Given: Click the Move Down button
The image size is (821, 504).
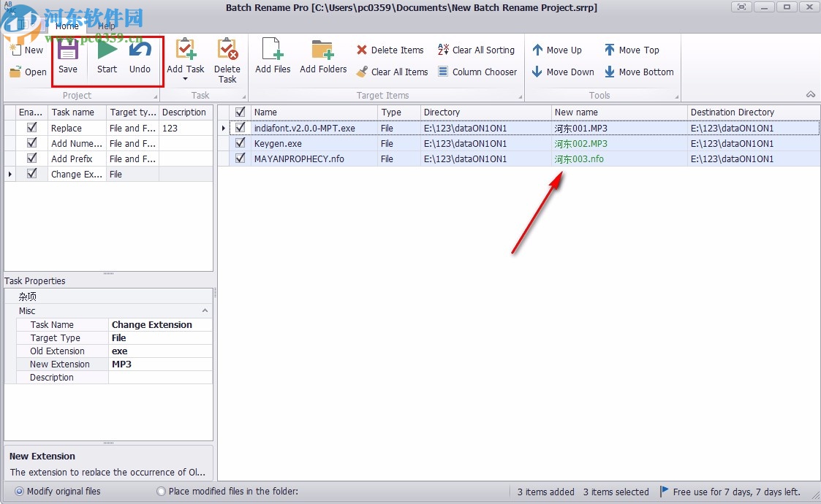Looking at the screenshot, I should 562,72.
